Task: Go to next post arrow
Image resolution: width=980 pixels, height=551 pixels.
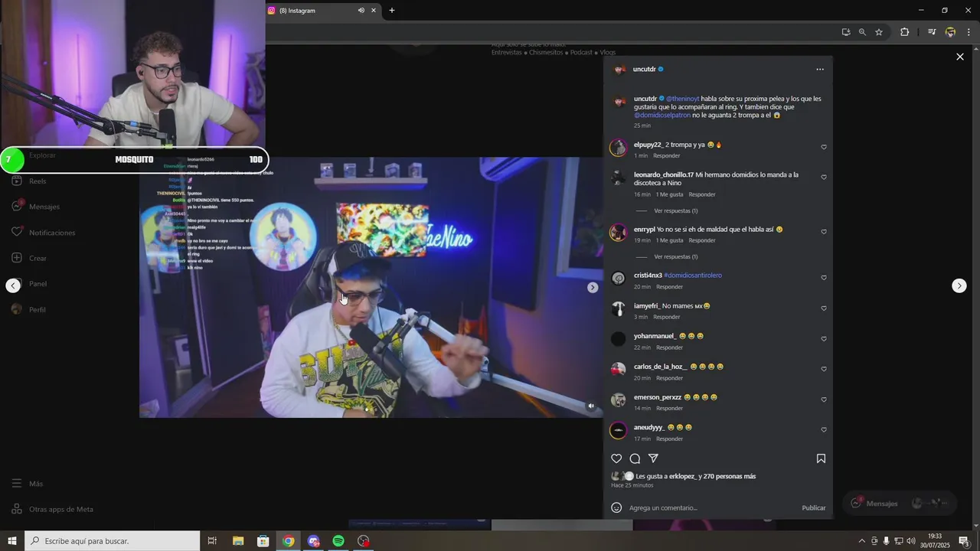Action: pyautogui.click(x=959, y=285)
